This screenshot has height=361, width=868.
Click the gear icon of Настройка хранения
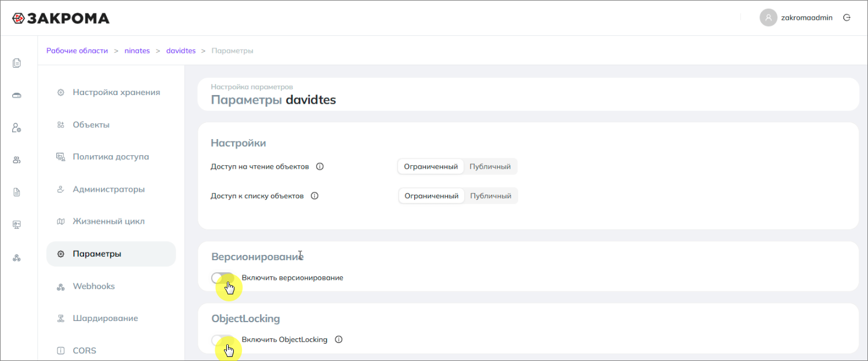click(60, 92)
